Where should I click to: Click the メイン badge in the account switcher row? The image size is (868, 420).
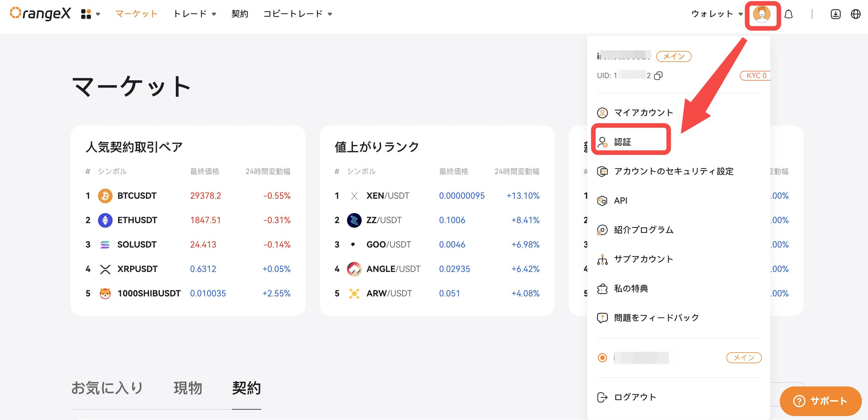click(744, 357)
